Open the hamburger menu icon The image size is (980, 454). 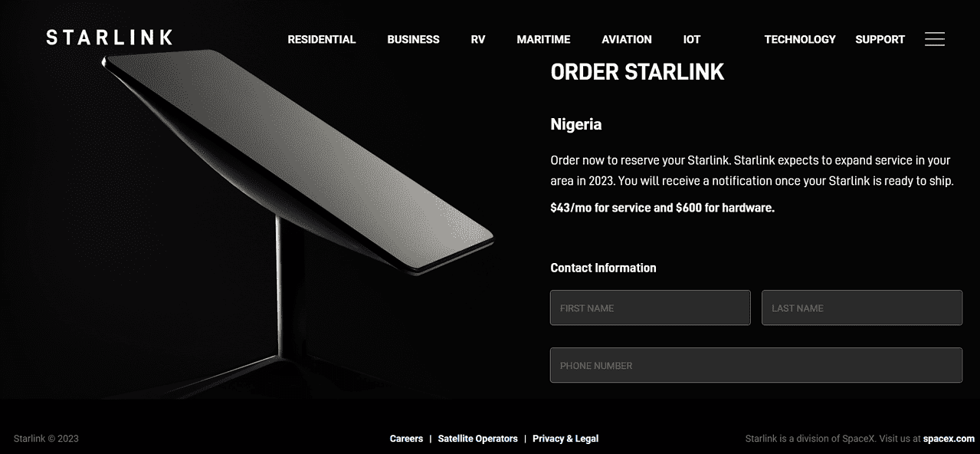click(934, 39)
